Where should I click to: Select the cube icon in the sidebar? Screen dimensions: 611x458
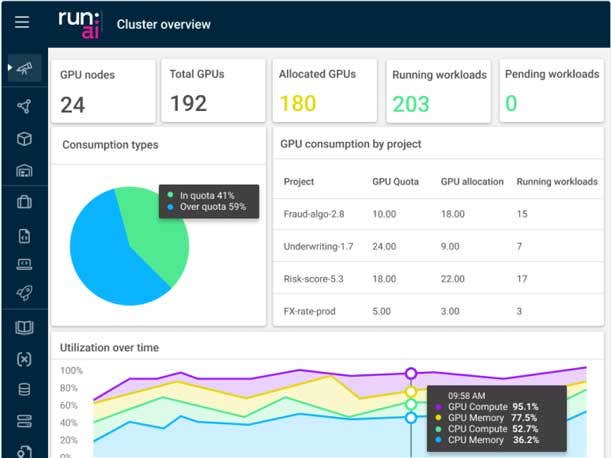click(x=24, y=139)
